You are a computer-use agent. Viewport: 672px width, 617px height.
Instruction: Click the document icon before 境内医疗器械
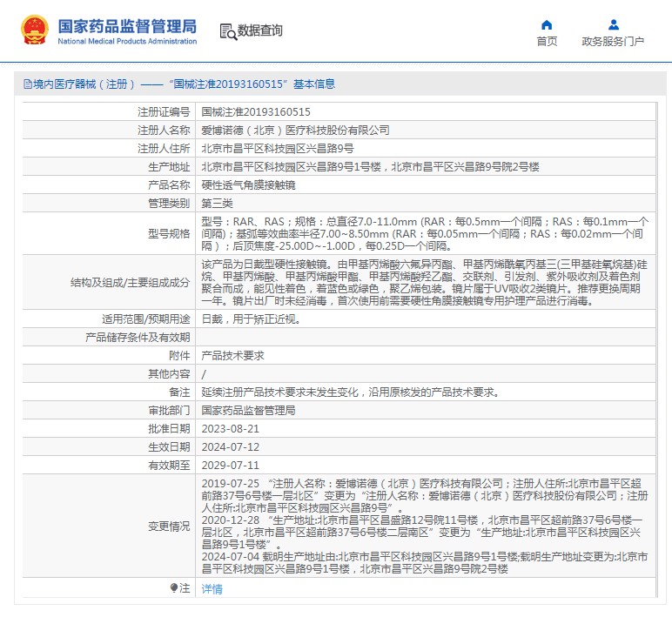[x=28, y=84]
